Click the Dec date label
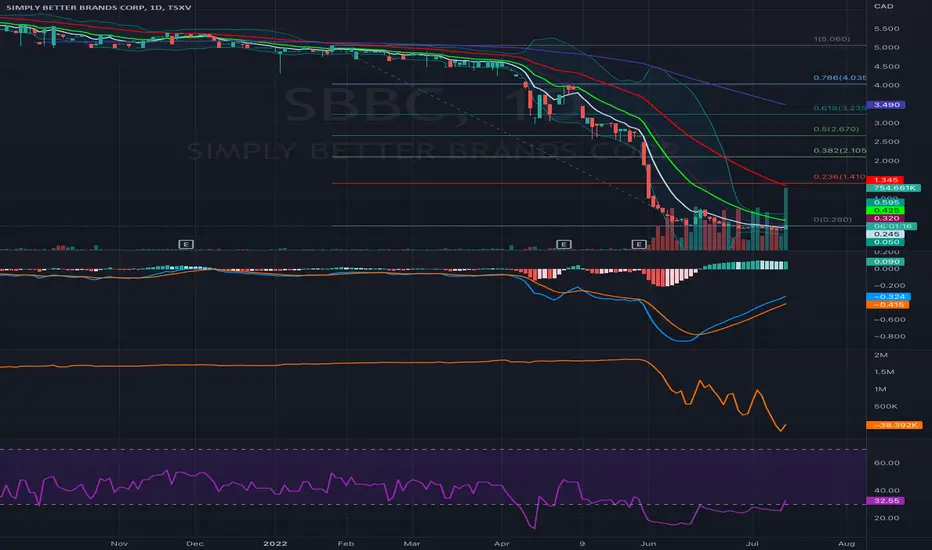This screenshot has width=932, height=550. [x=194, y=543]
